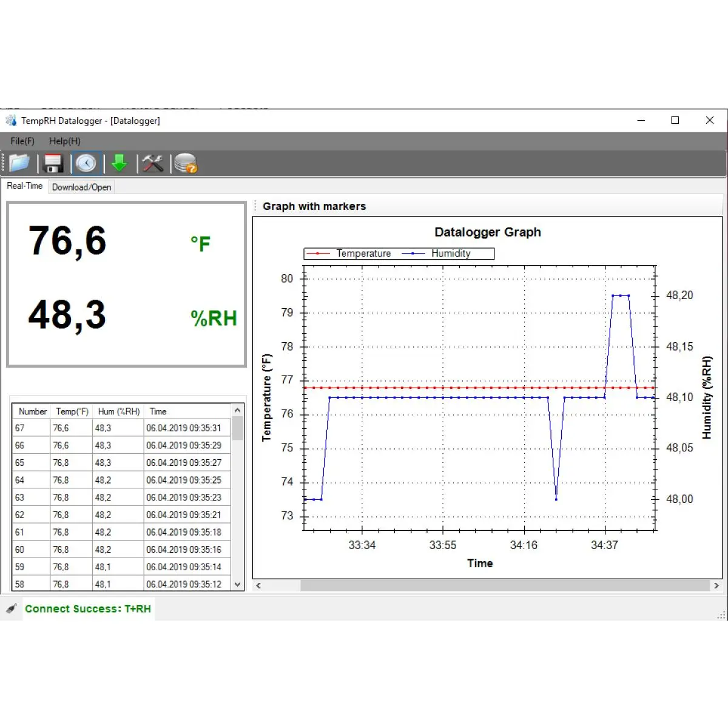Open the Help(H) menu
This screenshot has height=728, width=728.
tap(64, 141)
